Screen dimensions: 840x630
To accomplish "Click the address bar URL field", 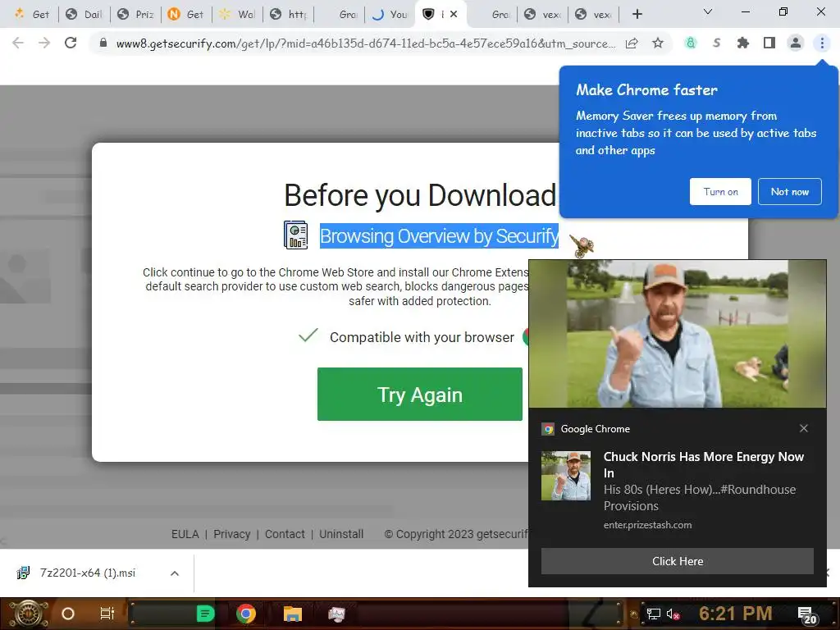I will (x=365, y=43).
